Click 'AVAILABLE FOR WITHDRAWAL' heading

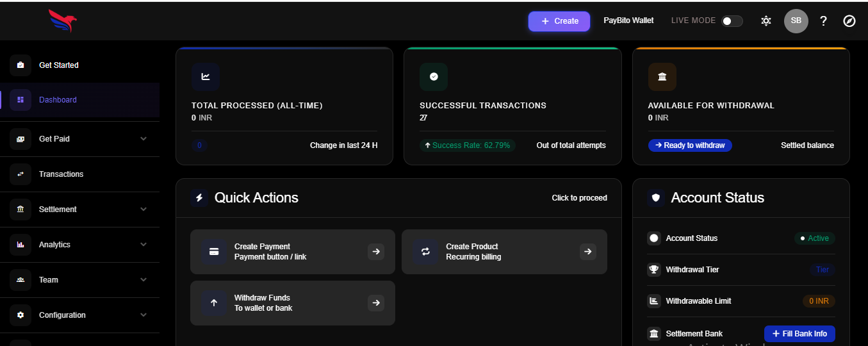tap(711, 106)
